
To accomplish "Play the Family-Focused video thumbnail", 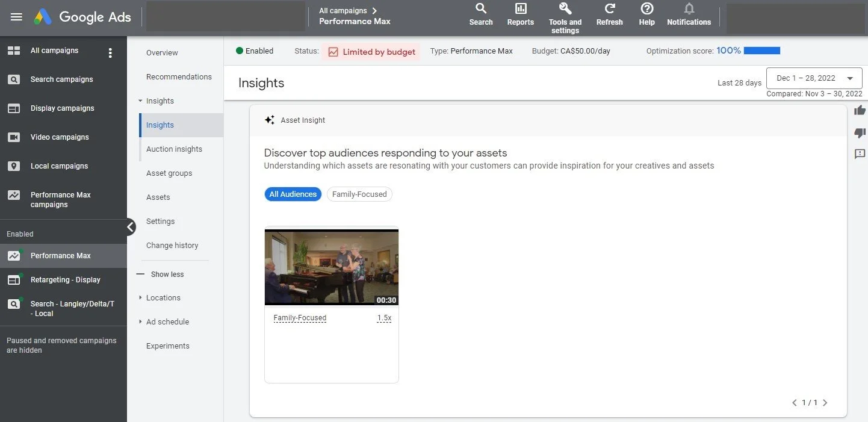I will pos(331,267).
